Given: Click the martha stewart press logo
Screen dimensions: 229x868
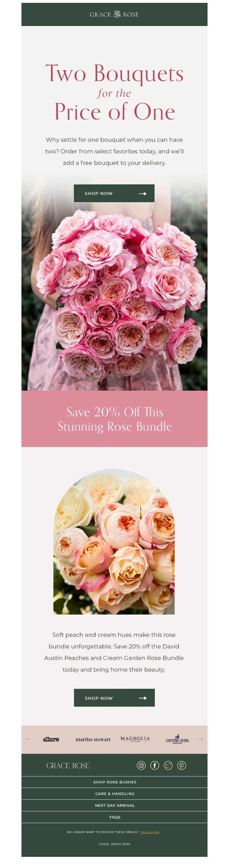Looking at the screenshot, I should [x=93, y=739].
